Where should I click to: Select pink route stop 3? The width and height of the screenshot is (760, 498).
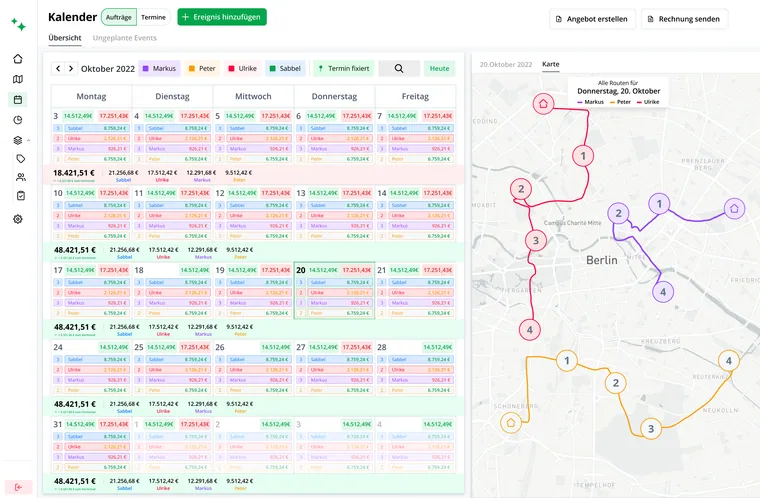pos(536,240)
